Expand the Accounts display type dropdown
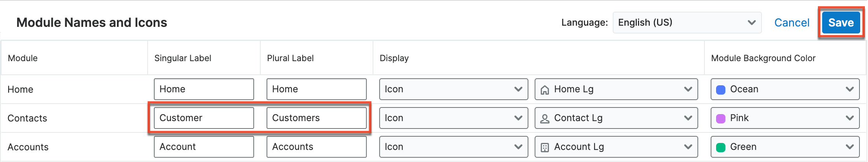Screen dimensions: 868x162 pos(453,147)
